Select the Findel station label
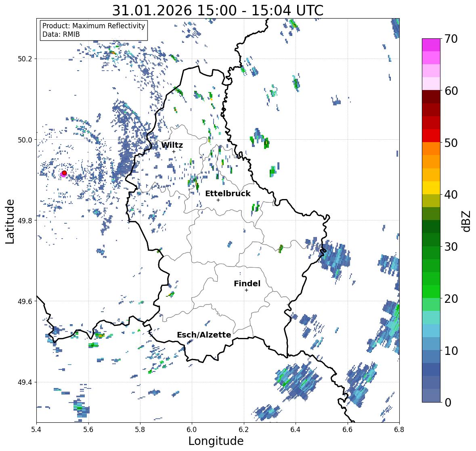The width and height of the screenshot is (476, 451). pos(247,283)
